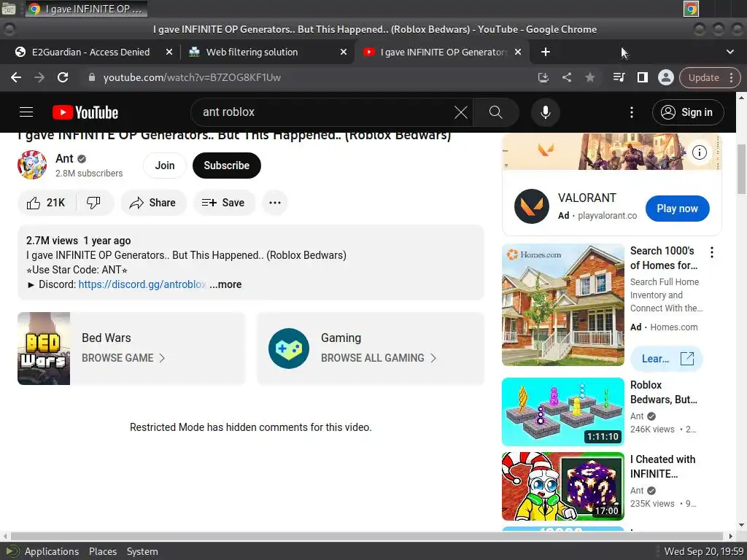This screenshot has width=747, height=560.
Task: Open Homes.com house ad thumbnail
Action: (x=563, y=305)
